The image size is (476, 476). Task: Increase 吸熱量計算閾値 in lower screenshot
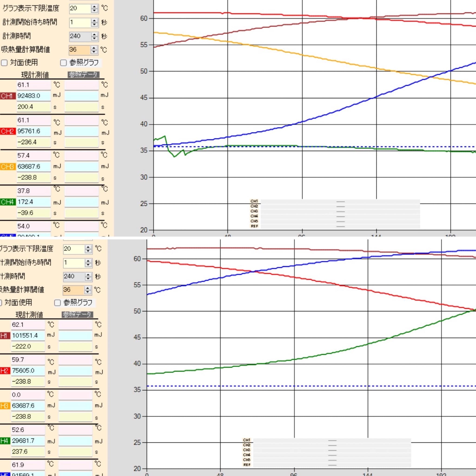[88, 288]
